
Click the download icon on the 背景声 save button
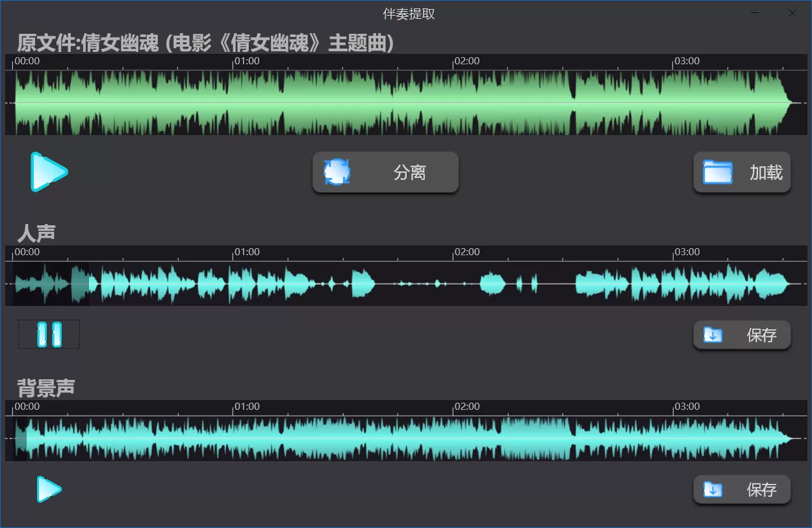[x=711, y=490]
